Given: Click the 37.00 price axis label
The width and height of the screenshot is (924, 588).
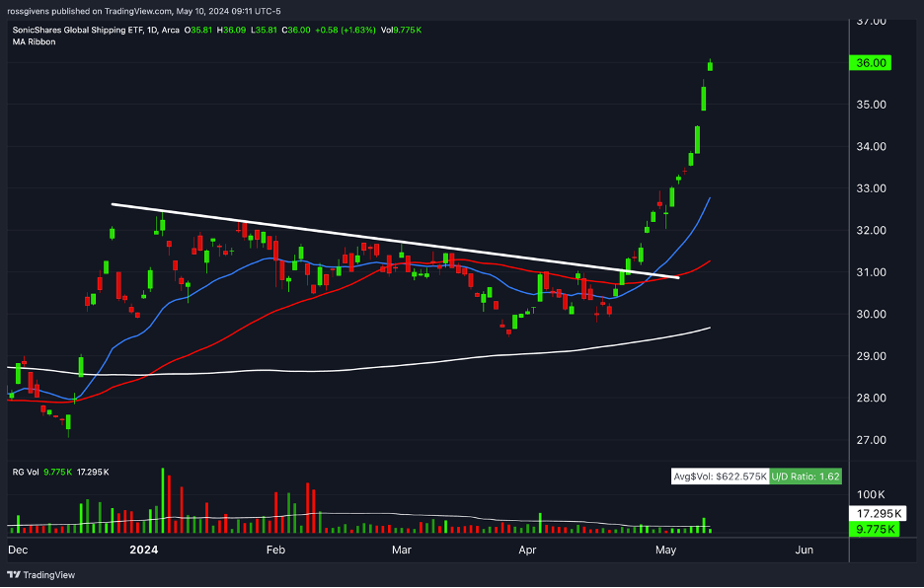Looking at the screenshot, I should click(870, 21).
